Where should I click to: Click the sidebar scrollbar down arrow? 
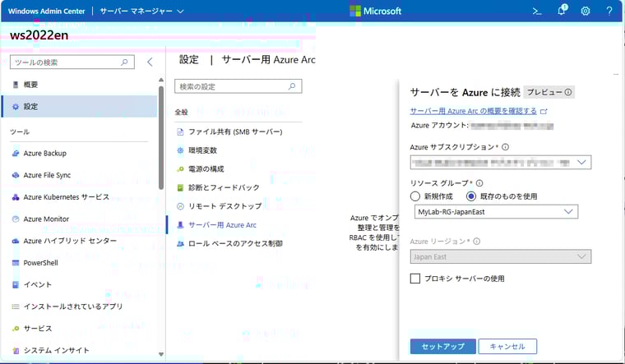click(161, 353)
